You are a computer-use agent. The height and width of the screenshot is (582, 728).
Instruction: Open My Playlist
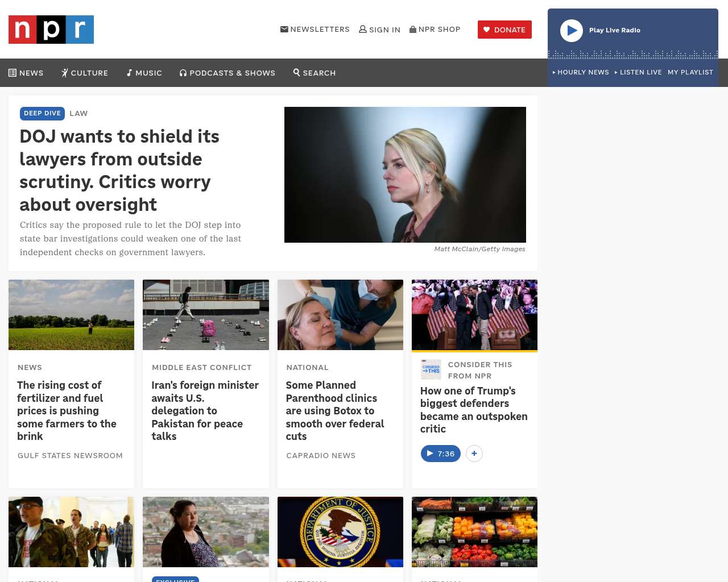point(690,72)
